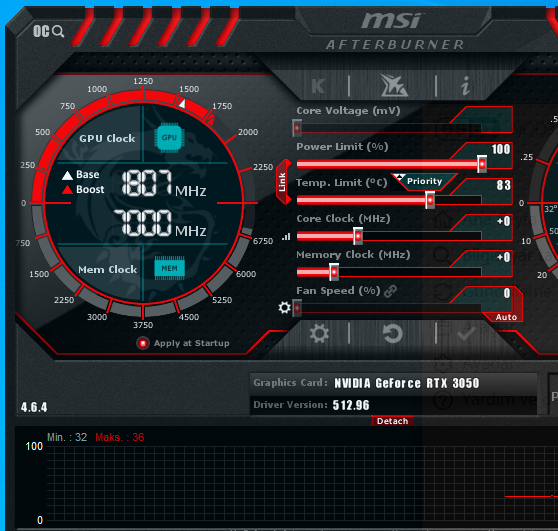Image resolution: width=558 pixels, height=531 pixels.
Task: Toggle fan speed sync chain link icon
Action: pos(390,291)
